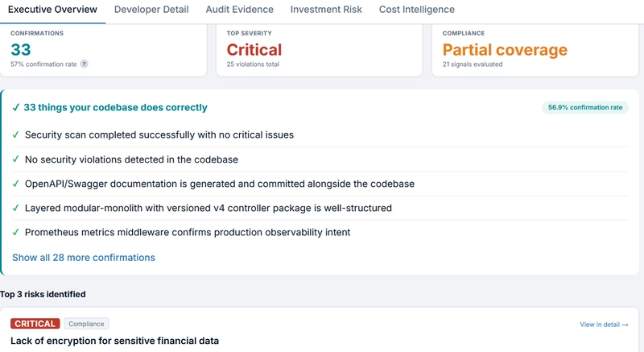Open the Partial coverage compliance card
This screenshot has height=352, width=644.
(x=535, y=50)
